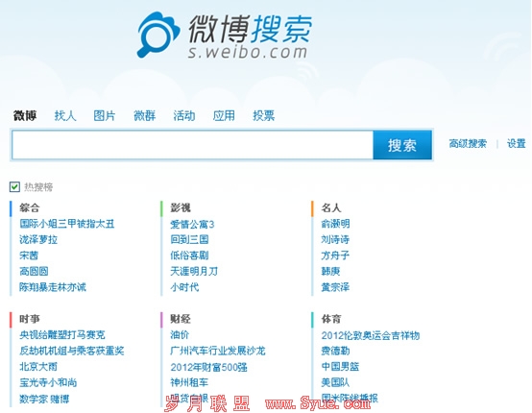
Task: Click the 财经 category heading
Action: 181,319
